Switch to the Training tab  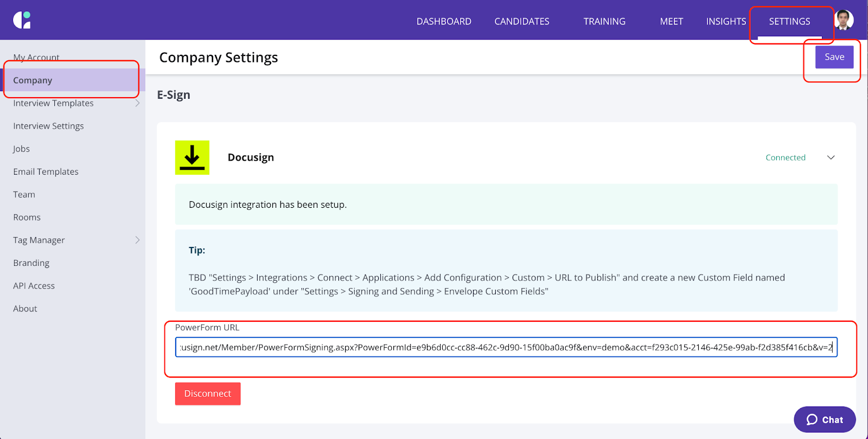click(x=604, y=21)
